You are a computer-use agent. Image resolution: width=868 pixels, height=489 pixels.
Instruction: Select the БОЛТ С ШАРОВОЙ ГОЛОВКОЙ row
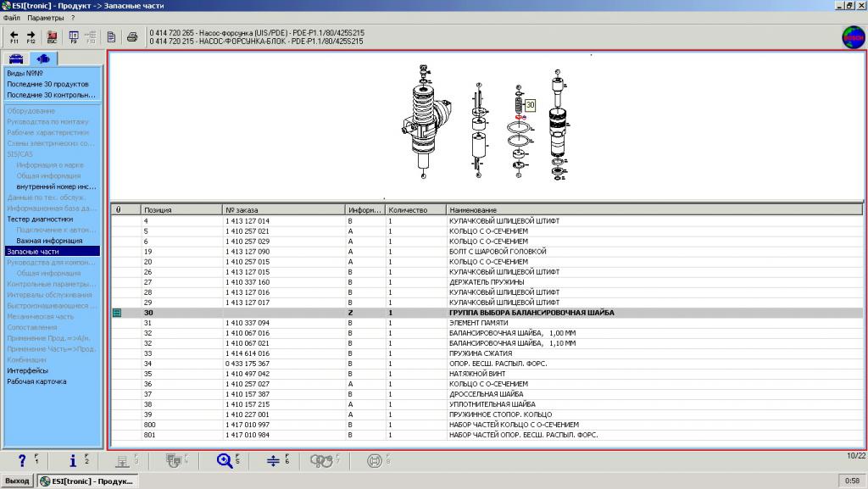[487, 252]
